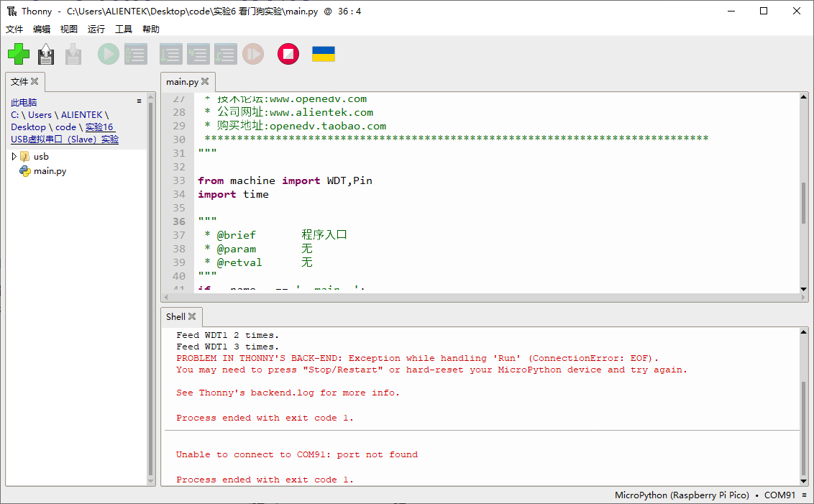Navigate to code folder in the path
The image size is (814, 504).
click(65, 127)
